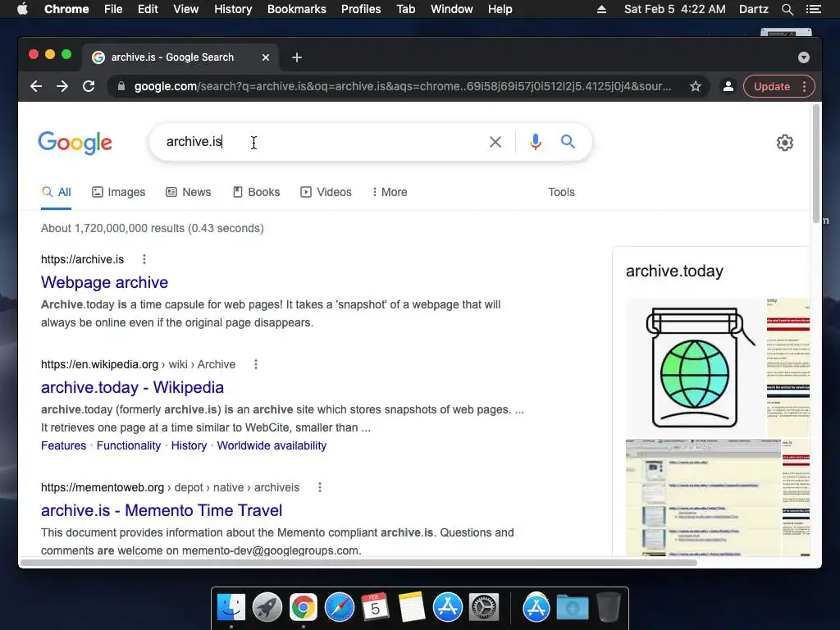Open the tab search dropdown arrow

[804, 57]
